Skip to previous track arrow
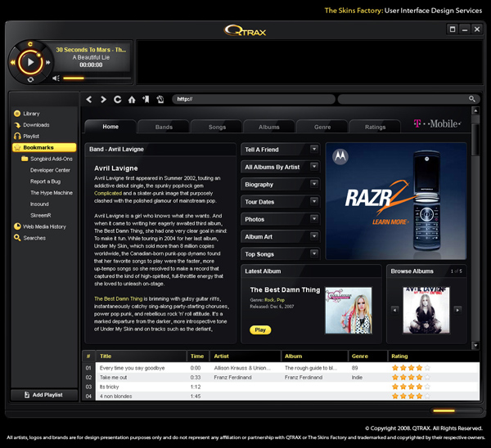The width and height of the screenshot is (491, 448). click(x=12, y=62)
